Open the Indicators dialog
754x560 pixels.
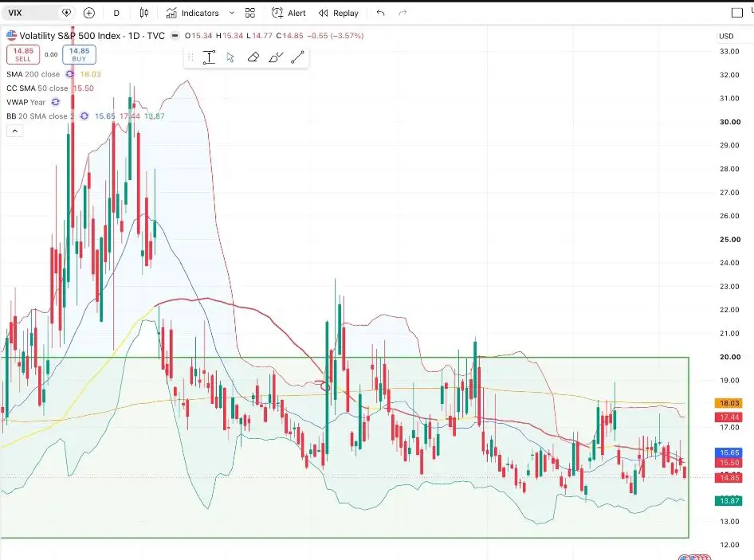pos(193,13)
